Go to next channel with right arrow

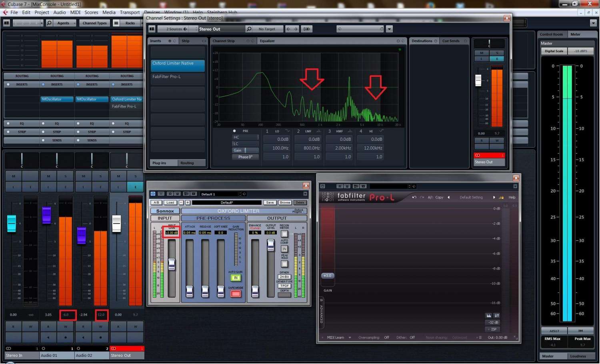click(x=296, y=29)
